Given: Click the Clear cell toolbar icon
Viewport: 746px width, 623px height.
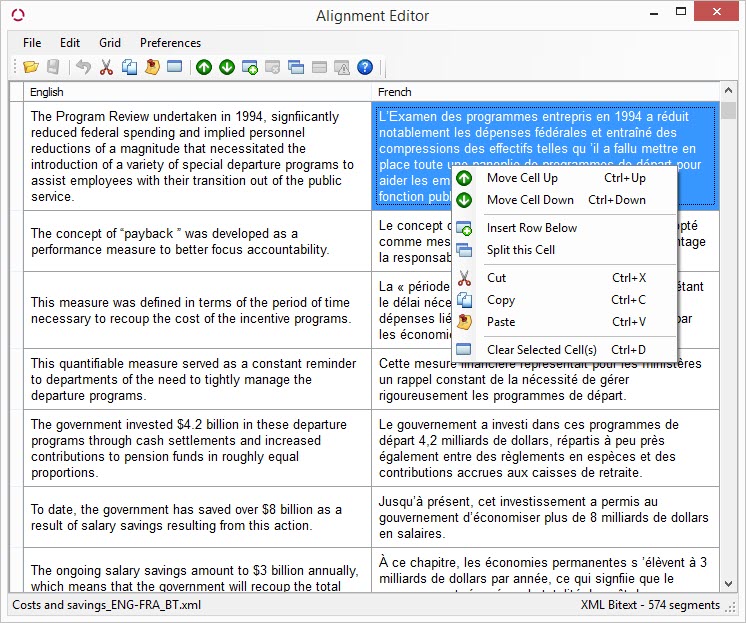Looking at the screenshot, I should 175,67.
